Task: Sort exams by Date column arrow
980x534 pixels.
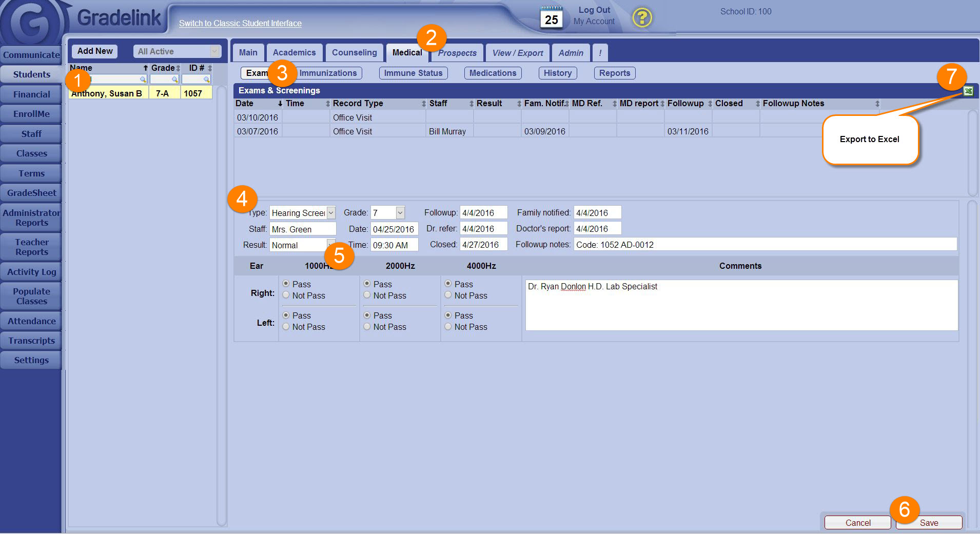Action: [280, 104]
